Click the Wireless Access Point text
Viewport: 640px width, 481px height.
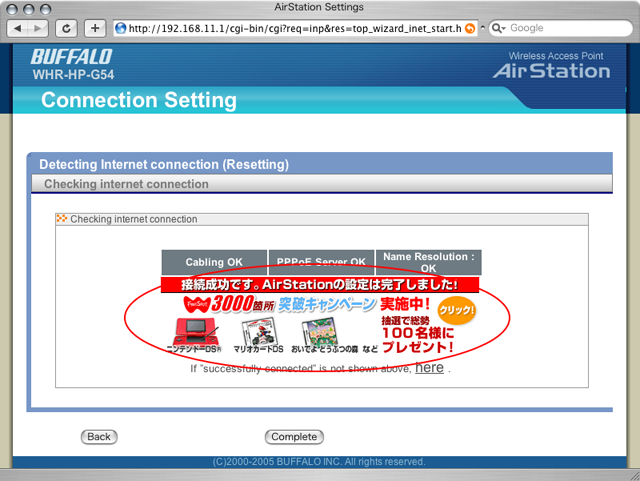coord(556,56)
